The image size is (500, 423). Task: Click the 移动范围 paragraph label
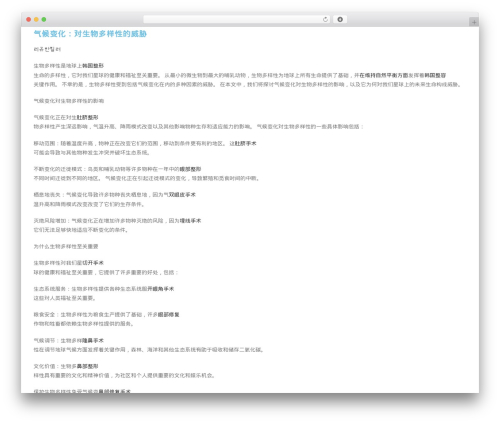click(44, 143)
